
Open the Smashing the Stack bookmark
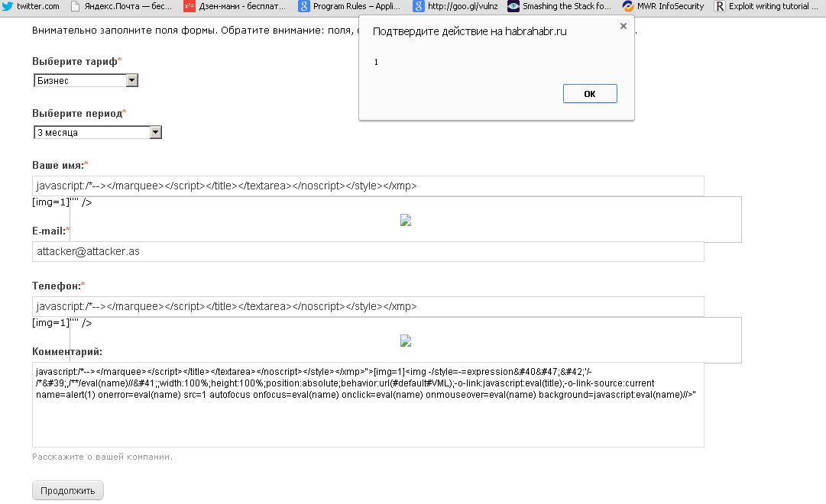pyautogui.click(x=559, y=6)
